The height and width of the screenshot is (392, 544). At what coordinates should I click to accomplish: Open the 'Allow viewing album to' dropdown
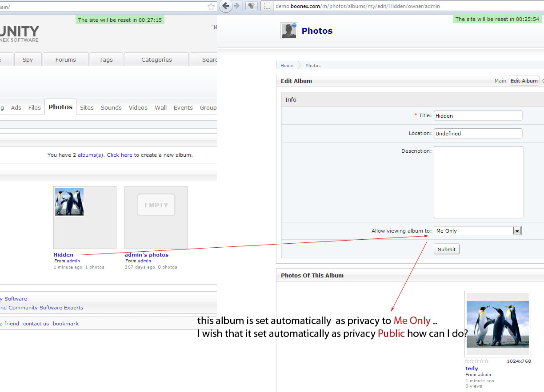(x=477, y=231)
